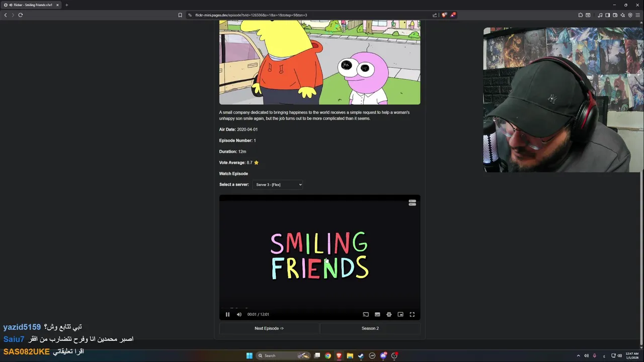The width and height of the screenshot is (644, 362).
Task: Open video player settings gear
Action: (389, 314)
